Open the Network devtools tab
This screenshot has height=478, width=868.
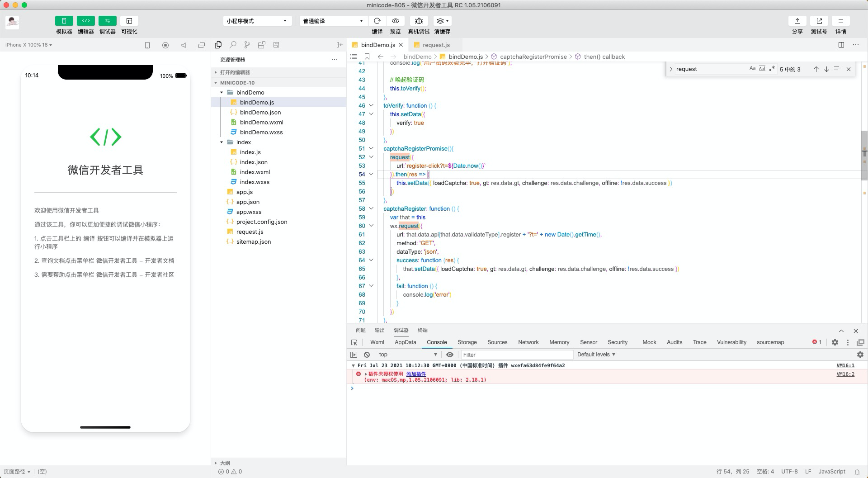coord(528,342)
